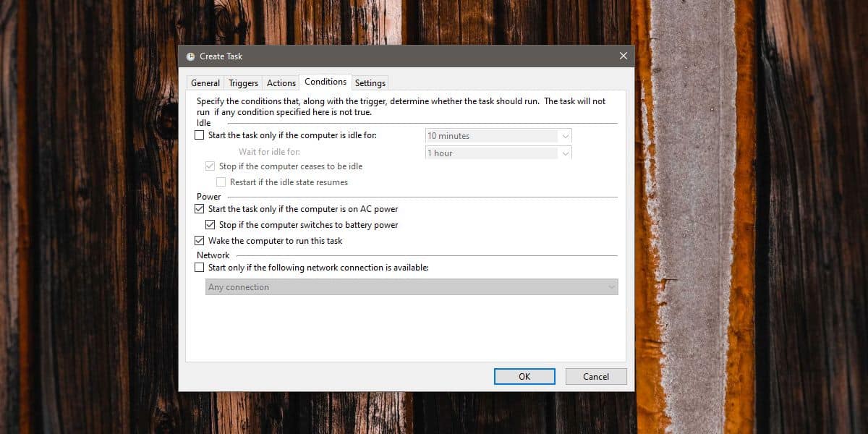868x434 pixels.
Task: Select the Conditions tab
Action: click(325, 82)
